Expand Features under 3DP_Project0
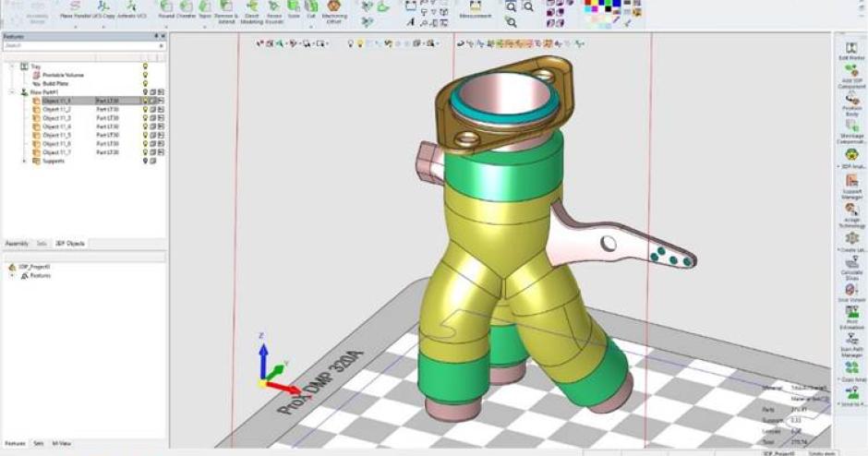 (x=13, y=275)
